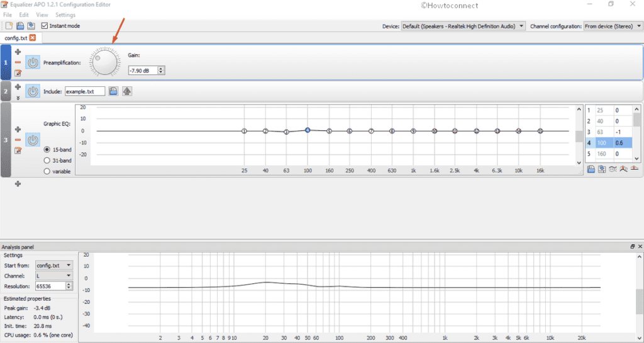
Task: Toggle the Preamplification power button
Action: click(33, 62)
